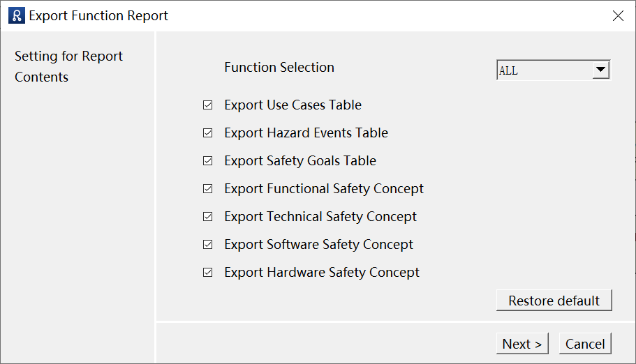Close the Export Function Report dialog

click(618, 15)
